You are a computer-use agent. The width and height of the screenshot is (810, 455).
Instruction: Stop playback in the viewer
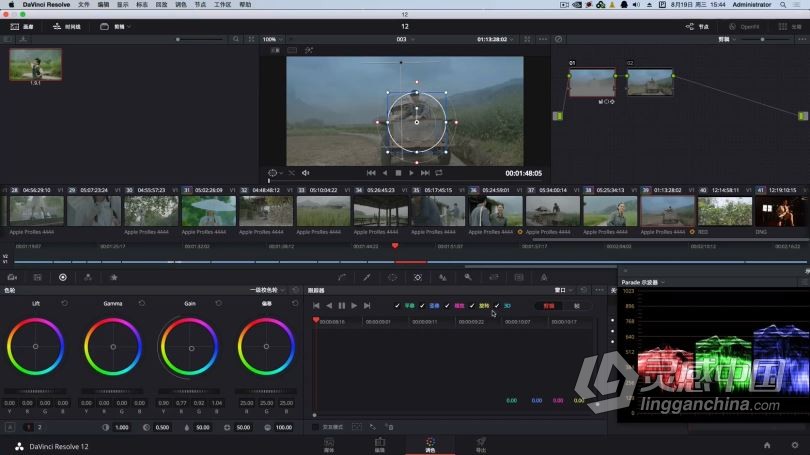[x=398, y=173]
